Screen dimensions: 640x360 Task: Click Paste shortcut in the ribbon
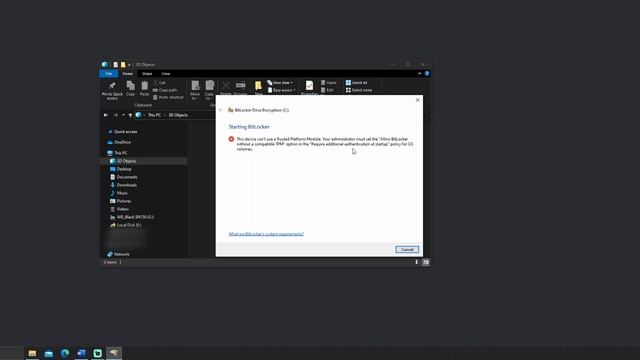168,97
